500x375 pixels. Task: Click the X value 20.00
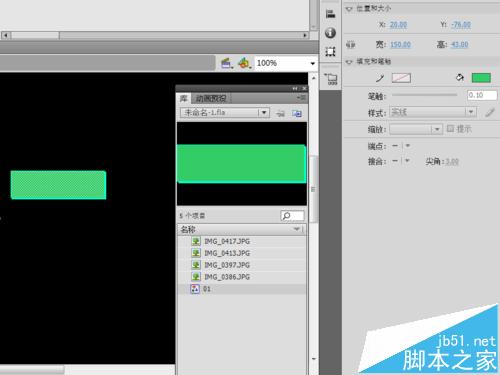coord(398,25)
